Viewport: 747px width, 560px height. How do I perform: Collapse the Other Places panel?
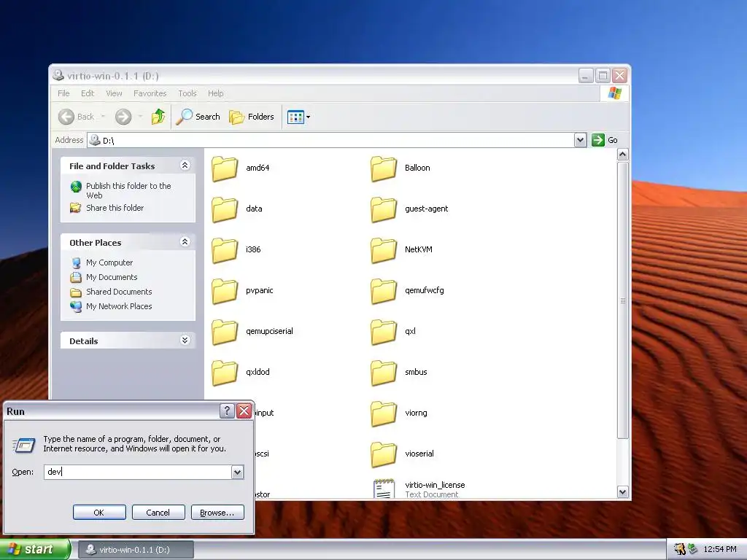pyautogui.click(x=185, y=242)
